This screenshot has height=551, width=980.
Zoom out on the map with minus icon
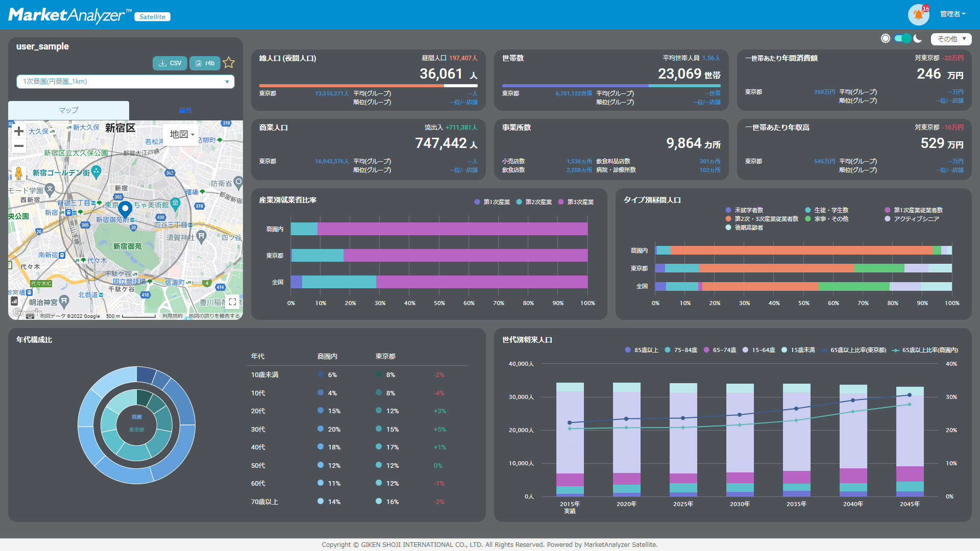18,146
